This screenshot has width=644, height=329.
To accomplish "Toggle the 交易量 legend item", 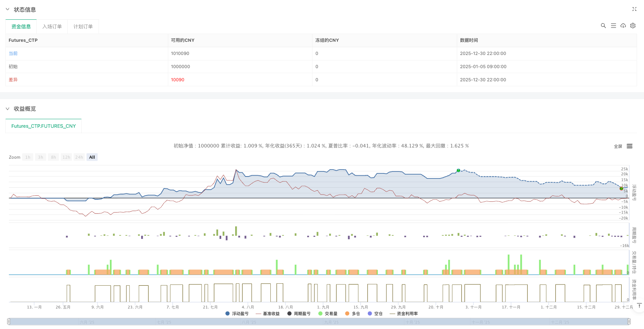I will [328, 314].
